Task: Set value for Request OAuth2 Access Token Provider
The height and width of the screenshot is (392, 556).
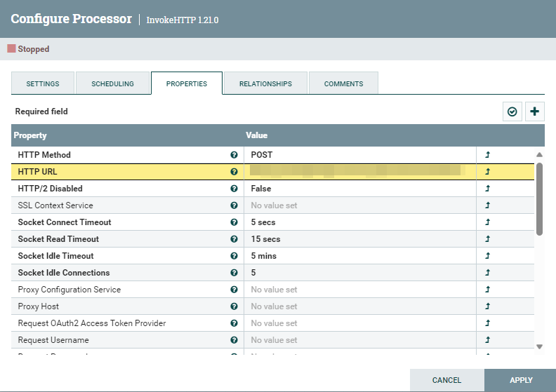Action: (x=360, y=323)
